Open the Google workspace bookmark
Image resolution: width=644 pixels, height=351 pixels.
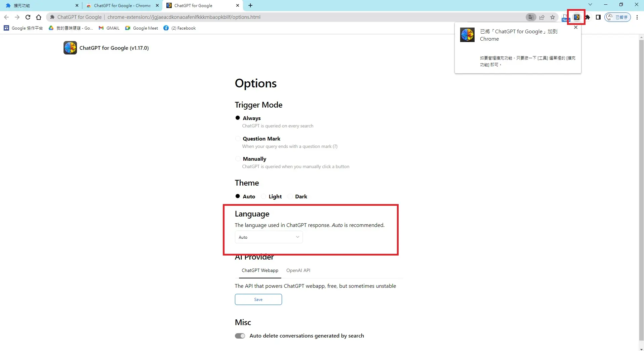(23, 28)
